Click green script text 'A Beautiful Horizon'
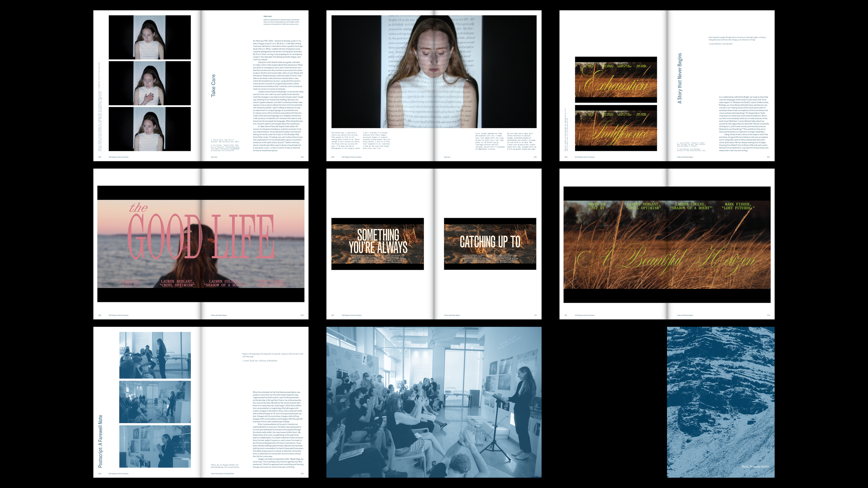Image resolution: width=868 pixels, height=488 pixels. point(666,260)
